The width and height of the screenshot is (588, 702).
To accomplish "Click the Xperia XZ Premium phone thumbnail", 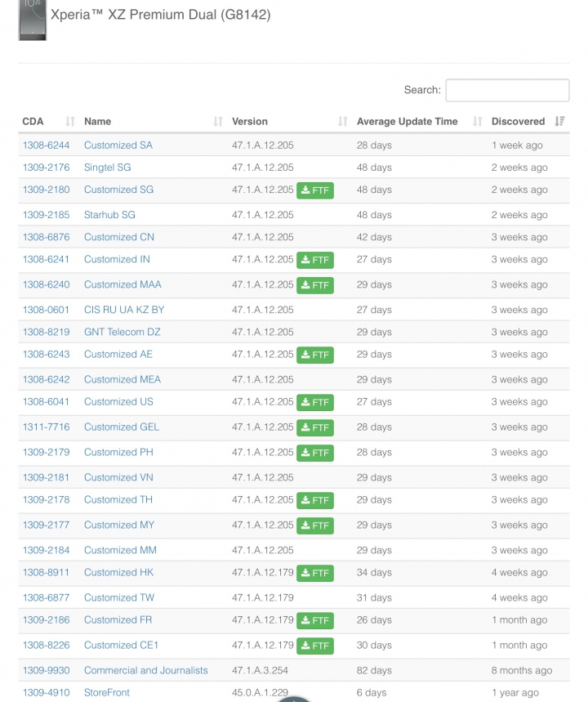I will (x=32, y=20).
